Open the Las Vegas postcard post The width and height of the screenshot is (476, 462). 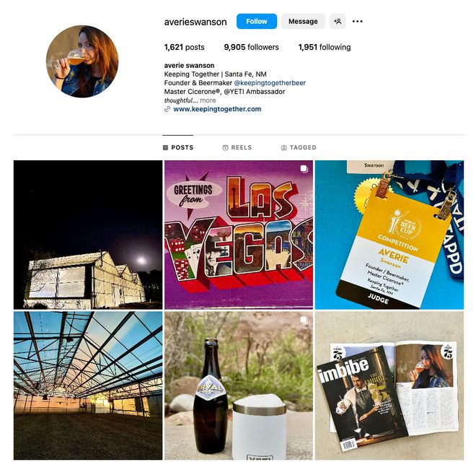[239, 235]
